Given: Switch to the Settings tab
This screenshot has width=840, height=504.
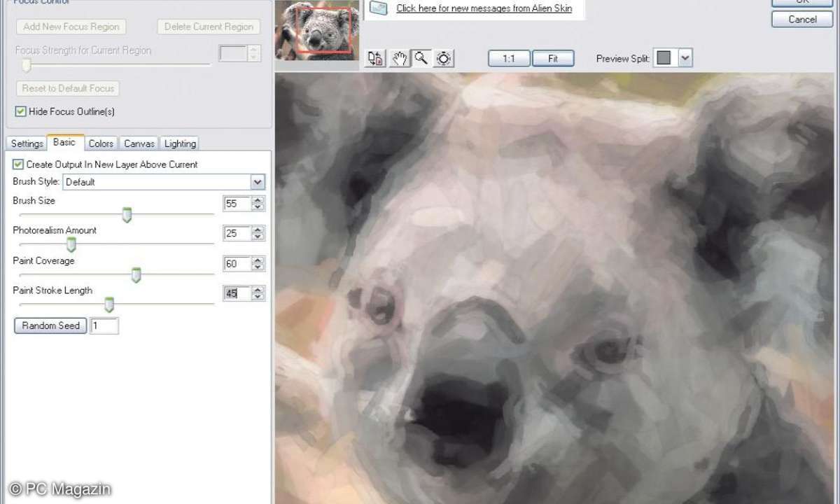Looking at the screenshot, I should [27, 143].
